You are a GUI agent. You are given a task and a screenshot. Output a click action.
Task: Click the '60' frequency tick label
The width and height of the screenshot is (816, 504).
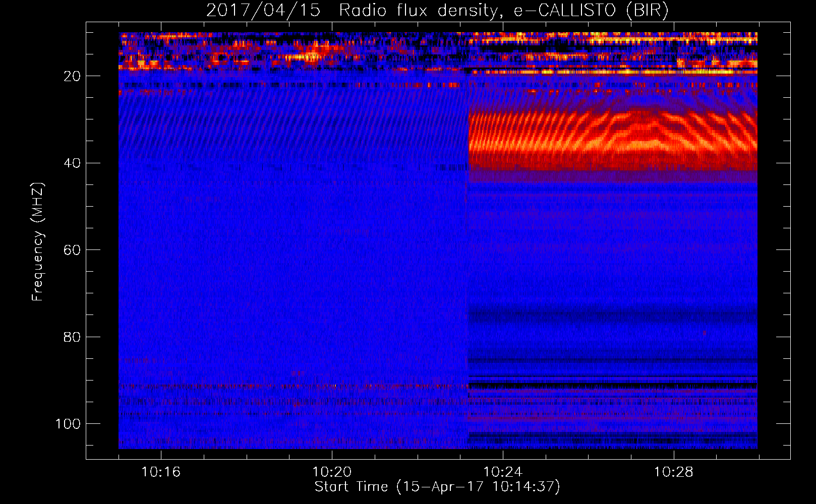[72, 250]
